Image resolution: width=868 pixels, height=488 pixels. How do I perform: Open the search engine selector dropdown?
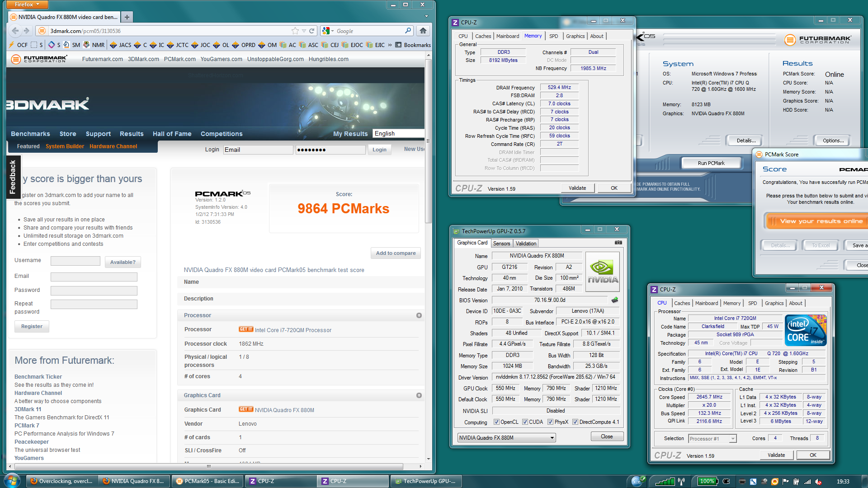329,31
